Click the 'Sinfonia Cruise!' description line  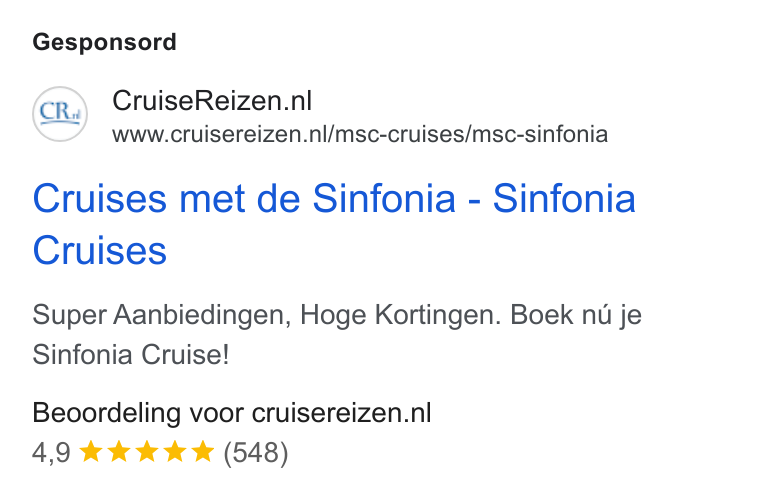[131, 354]
